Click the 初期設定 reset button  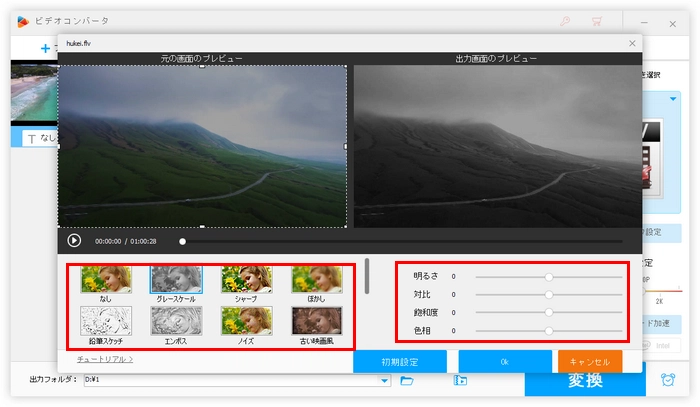tap(400, 361)
